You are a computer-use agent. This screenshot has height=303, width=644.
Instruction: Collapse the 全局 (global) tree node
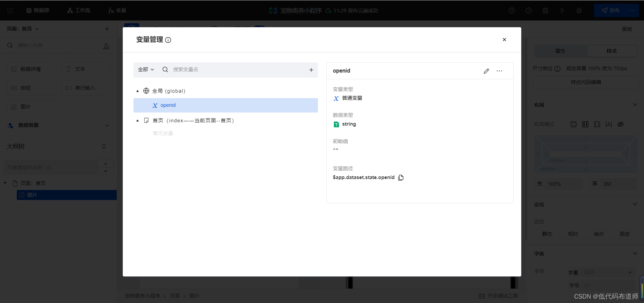pos(138,91)
